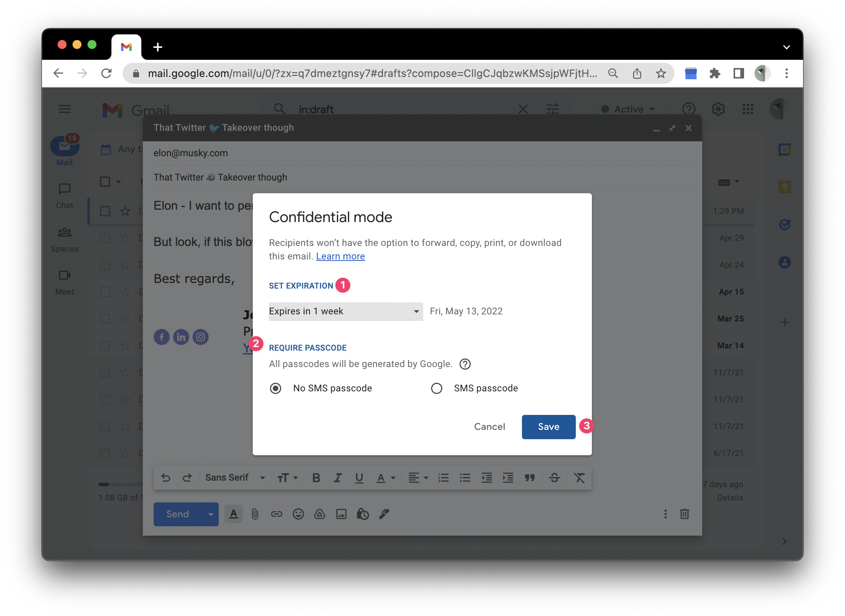Click the insert signature pen icon
Image resolution: width=845 pixels, height=616 pixels.
(384, 514)
